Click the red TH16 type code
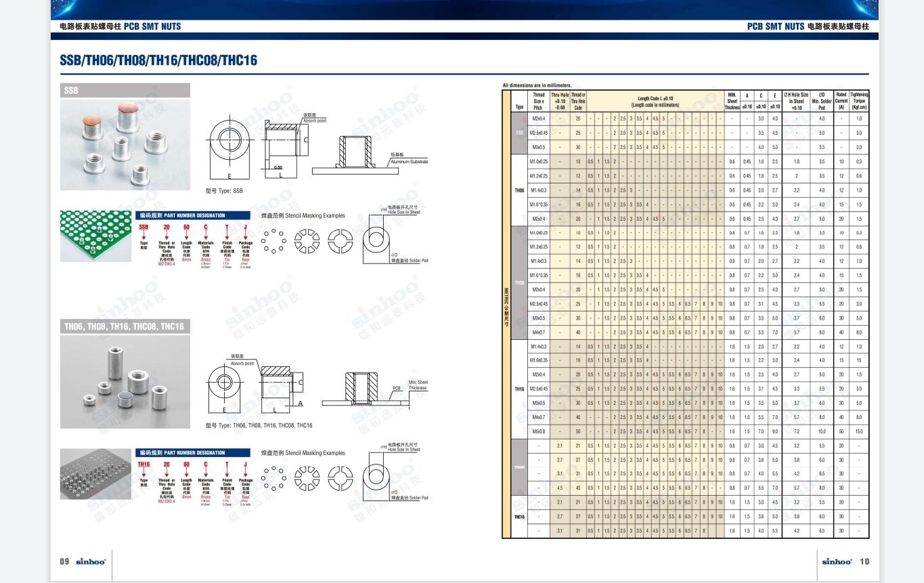This screenshot has width=924, height=583. pos(144,464)
